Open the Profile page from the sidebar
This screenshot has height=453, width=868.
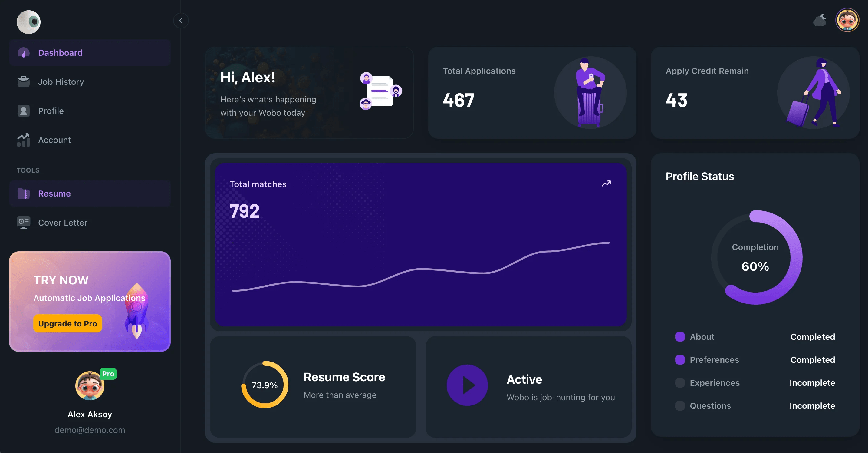point(90,111)
